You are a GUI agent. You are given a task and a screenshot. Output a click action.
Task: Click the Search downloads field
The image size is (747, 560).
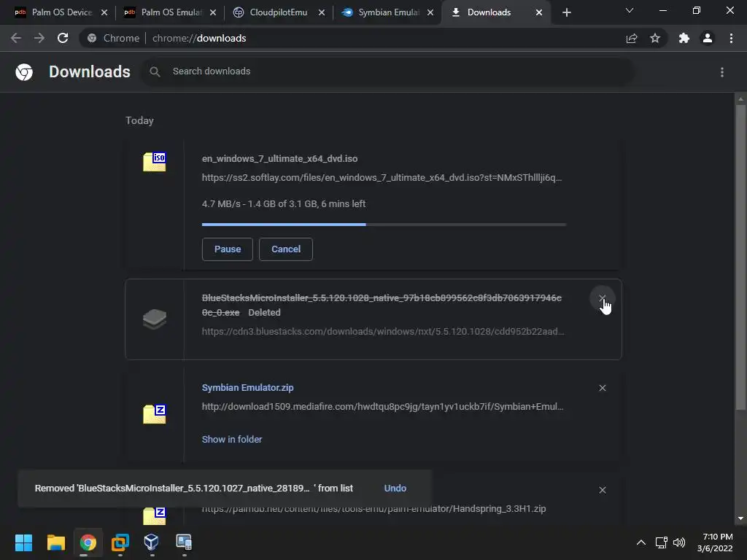coord(388,71)
